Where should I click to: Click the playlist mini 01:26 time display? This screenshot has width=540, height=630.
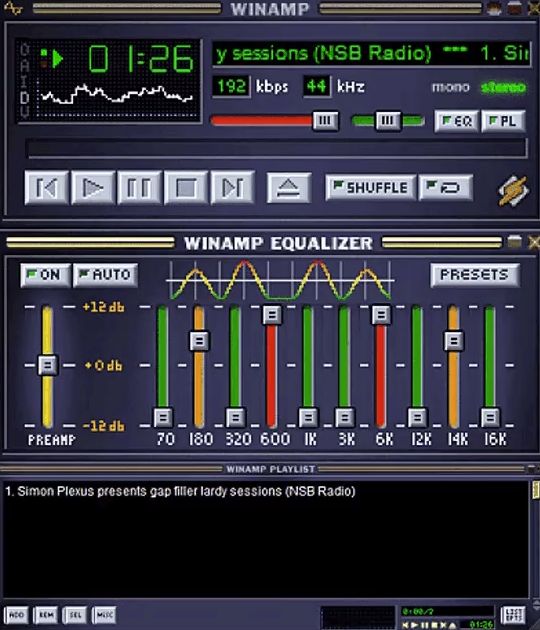click(x=481, y=624)
